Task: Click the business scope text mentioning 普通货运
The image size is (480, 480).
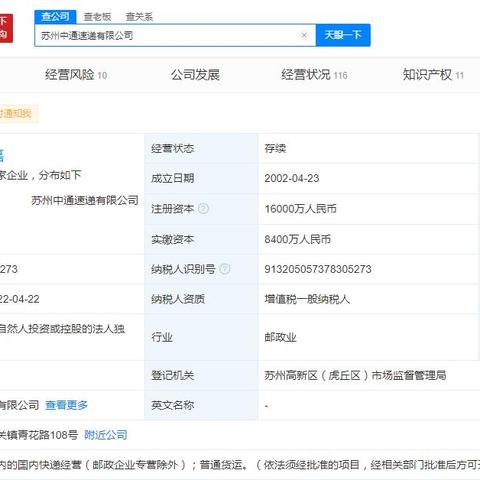Action: [240, 465]
